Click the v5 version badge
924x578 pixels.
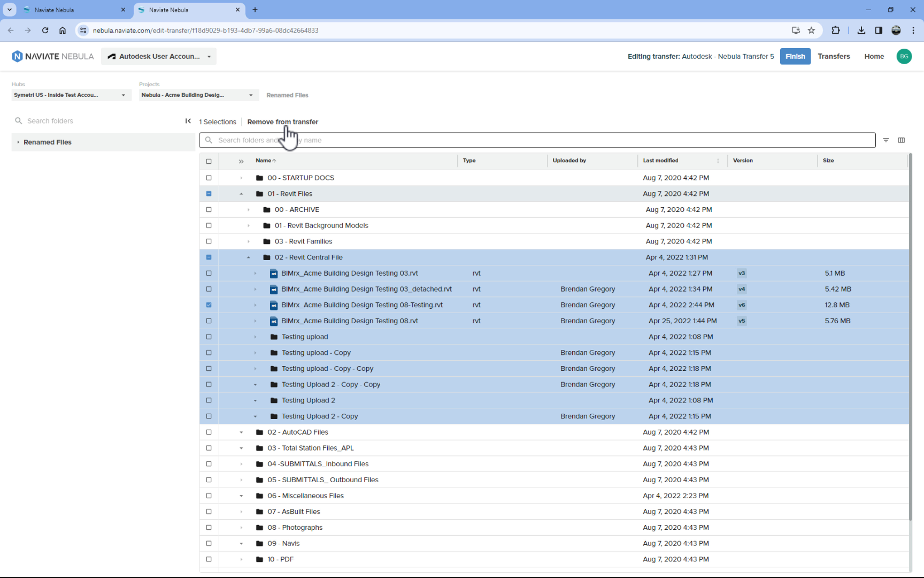tap(742, 321)
